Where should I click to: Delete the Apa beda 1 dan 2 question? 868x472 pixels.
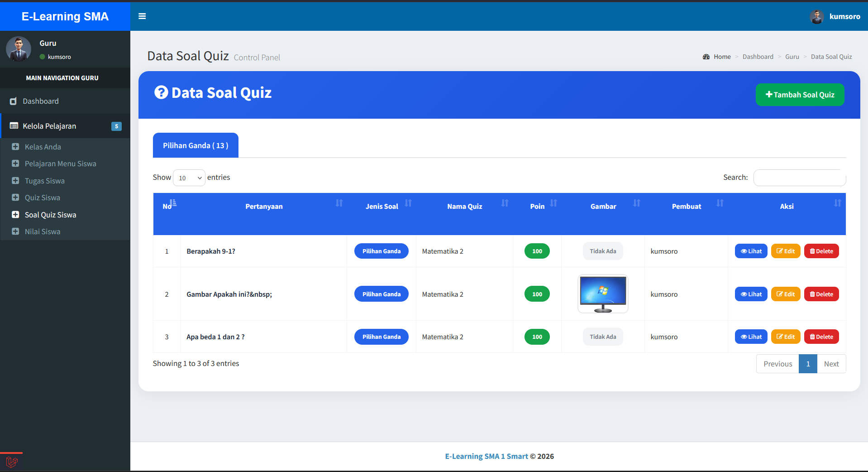(x=821, y=337)
